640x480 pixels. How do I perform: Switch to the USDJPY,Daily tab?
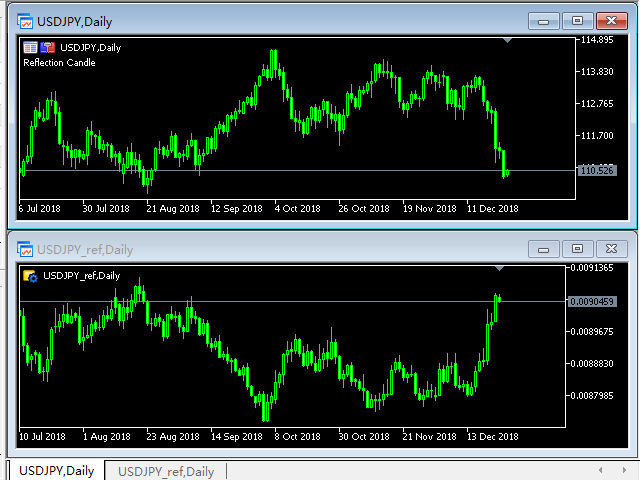click(x=56, y=471)
